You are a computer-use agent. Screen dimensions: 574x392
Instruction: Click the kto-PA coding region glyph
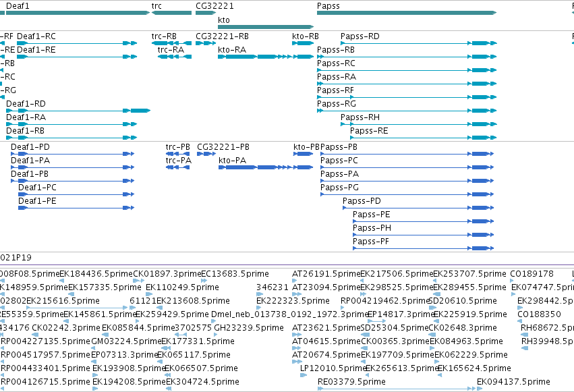pyautogui.click(x=266, y=167)
